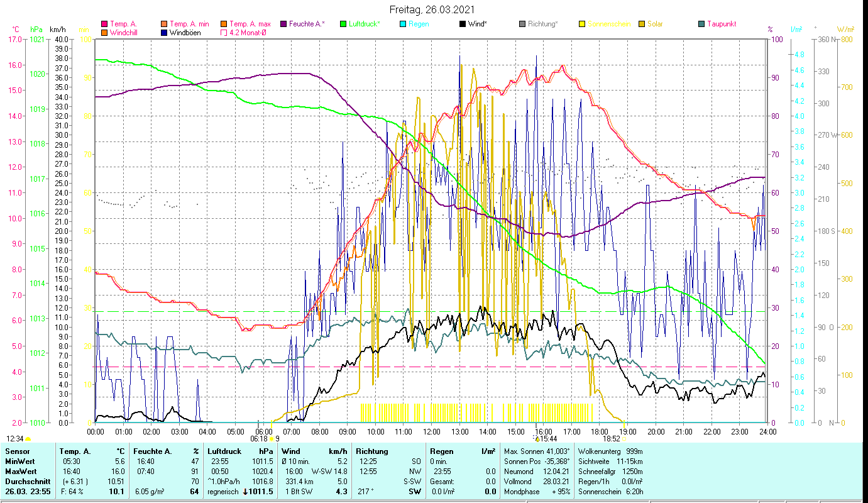Toggle the 4.2 Monat-Ø legend checkbox
This screenshot has height=503, width=868.
coord(224,32)
